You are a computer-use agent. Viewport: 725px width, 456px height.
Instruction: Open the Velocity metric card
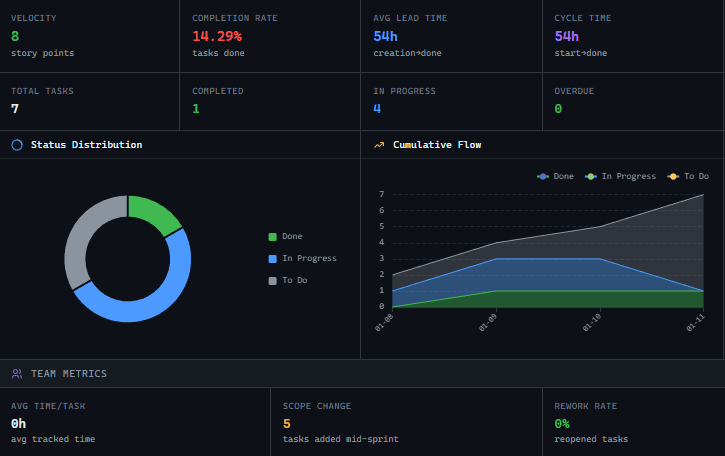[x=90, y=36]
